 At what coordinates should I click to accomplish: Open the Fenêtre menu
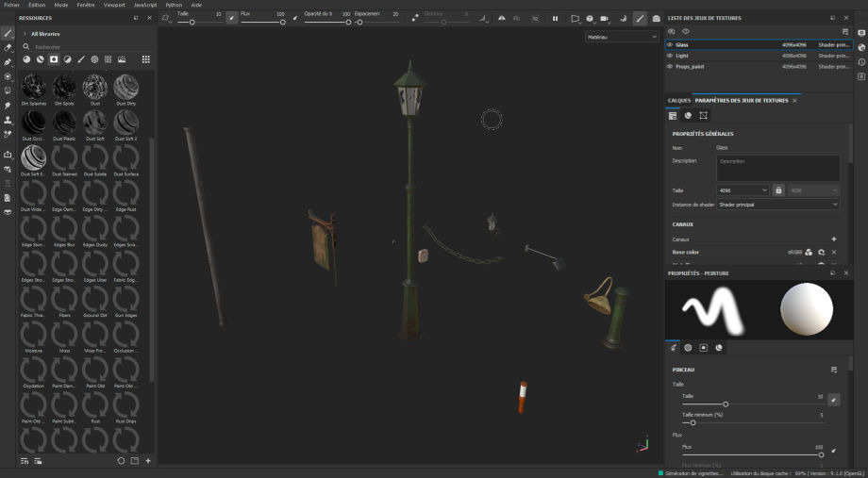tap(86, 5)
